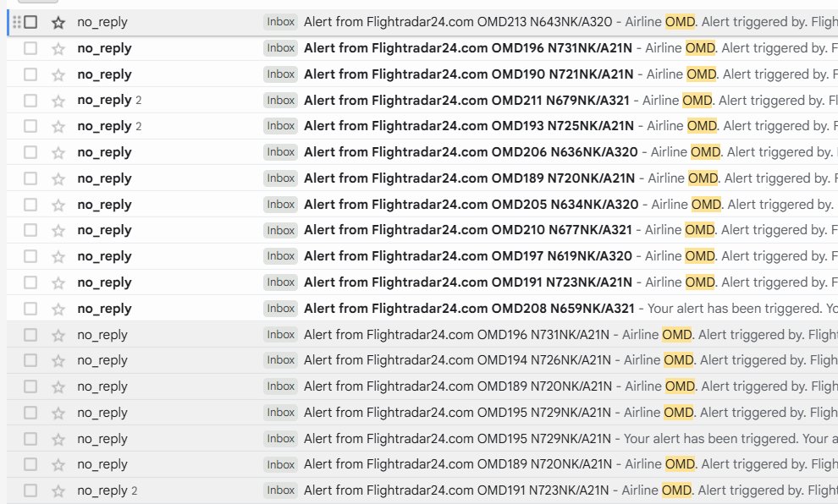
Task: Star the OMD190 N721NK/A21N alert email
Action: click(x=58, y=74)
